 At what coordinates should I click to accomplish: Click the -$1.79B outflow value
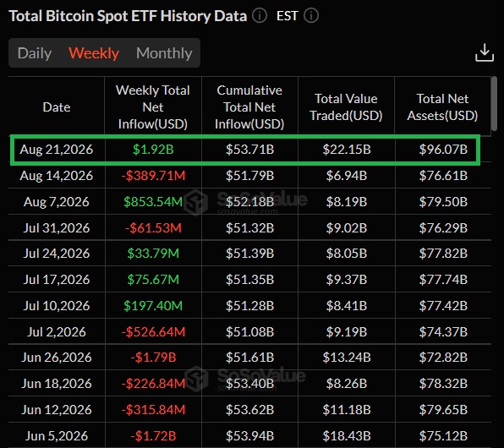153,357
